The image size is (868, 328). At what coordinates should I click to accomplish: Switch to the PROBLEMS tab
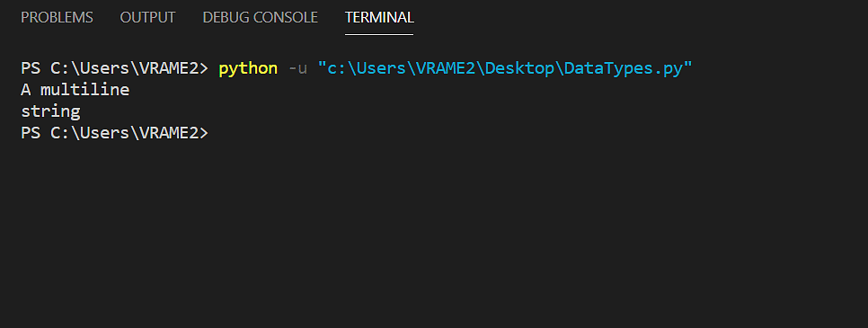pyautogui.click(x=57, y=18)
